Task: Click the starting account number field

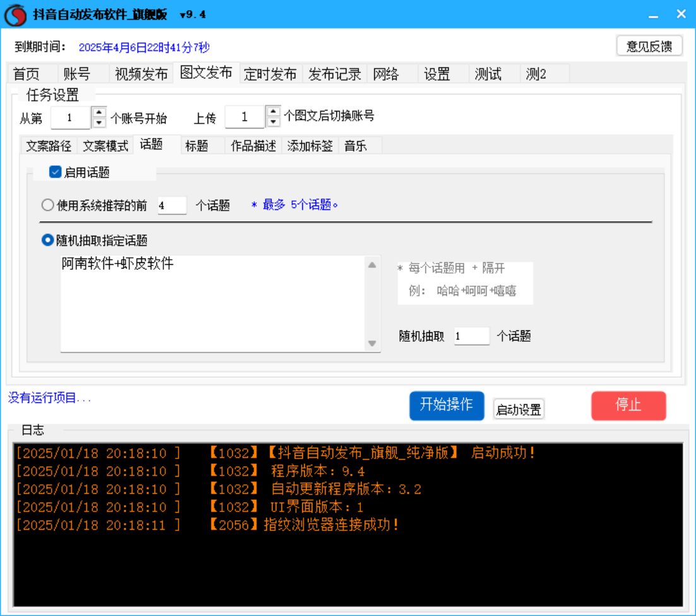Action: click(70, 117)
